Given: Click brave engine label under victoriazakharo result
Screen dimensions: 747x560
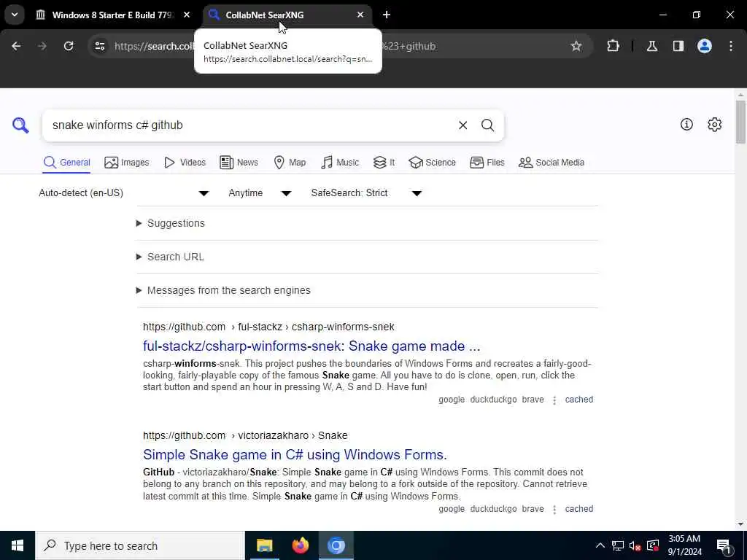Looking at the screenshot, I should 533,509.
